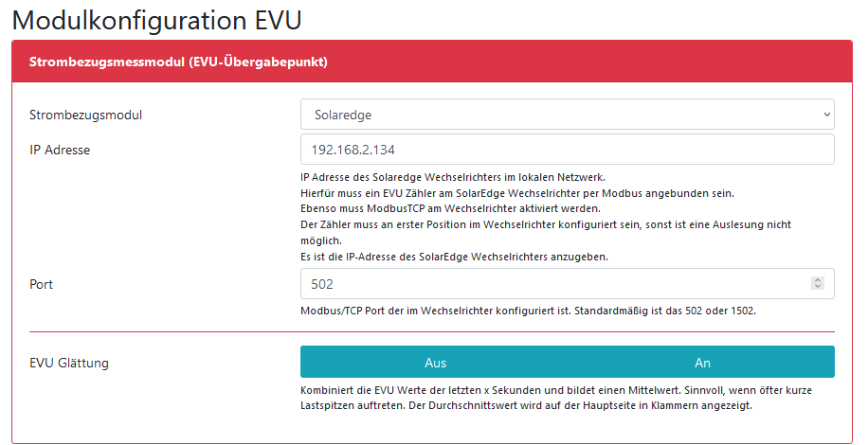The height and width of the screenshot is (445, 868).
Task: Increase Port value with stepper up arrow
Action: [817, 280]
